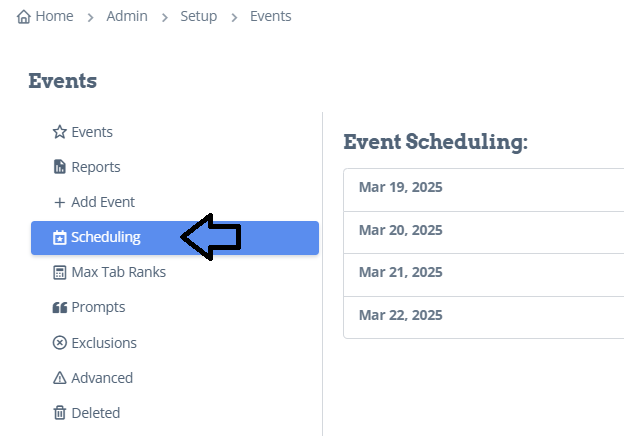Select the highlighted Scheduling menu entry

(175, 238)
